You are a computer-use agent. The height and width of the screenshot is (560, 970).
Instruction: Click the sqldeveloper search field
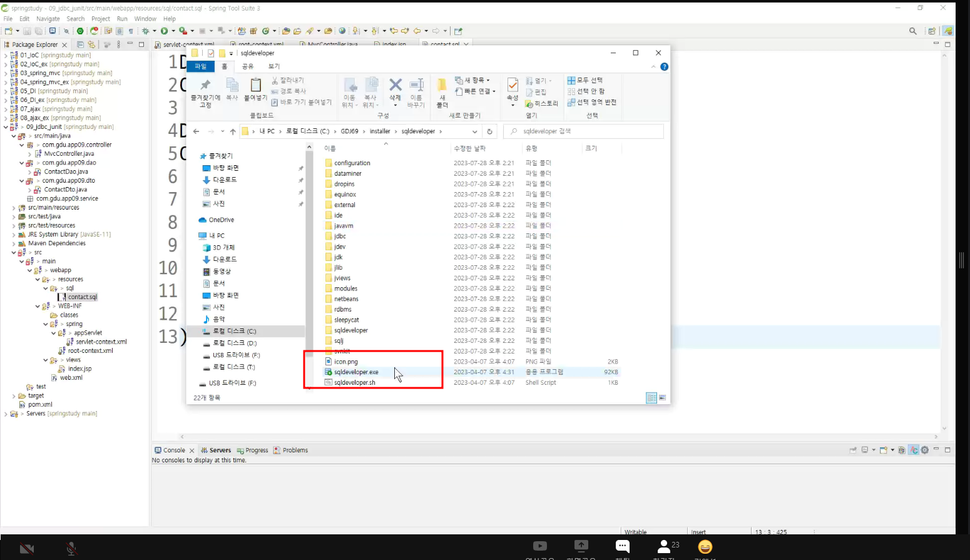coord(583,131)
